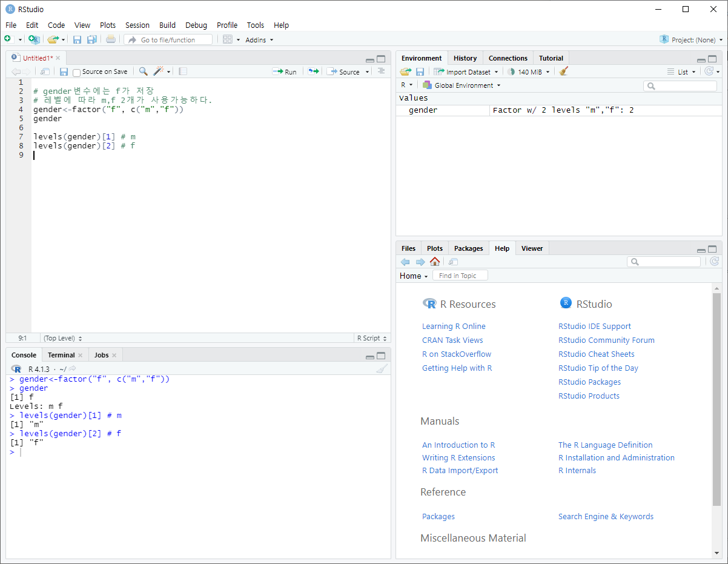This screenshot has height=564, width=728.
Task: Click the Refresh Help topic icon
Action: tap(714, 262)
